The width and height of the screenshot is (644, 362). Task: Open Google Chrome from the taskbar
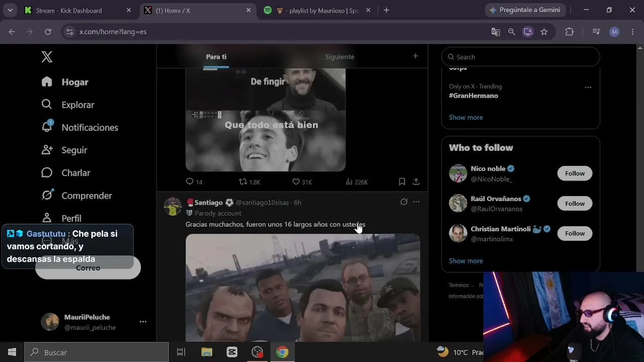pos(282,352)
